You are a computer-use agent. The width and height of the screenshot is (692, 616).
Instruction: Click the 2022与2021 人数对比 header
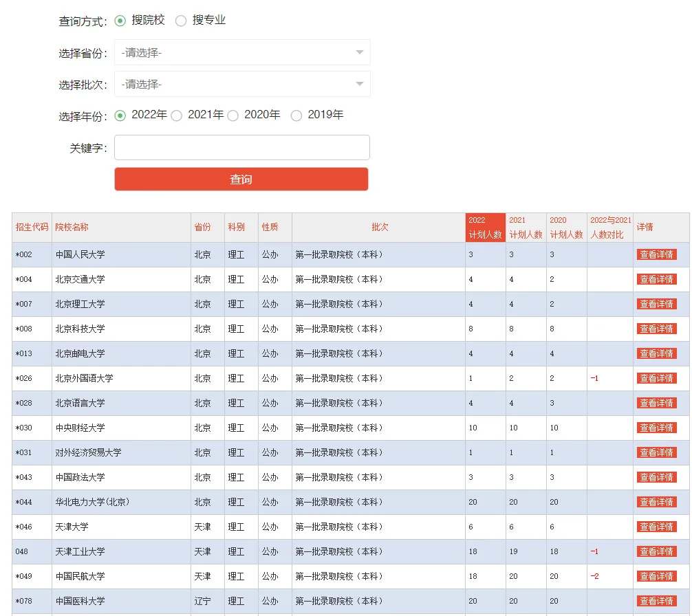pyautogui.click(x=610, y=228)
